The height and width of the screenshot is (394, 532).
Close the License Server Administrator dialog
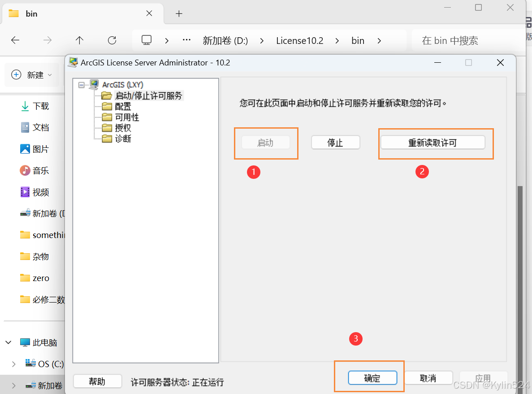point(500,62)
